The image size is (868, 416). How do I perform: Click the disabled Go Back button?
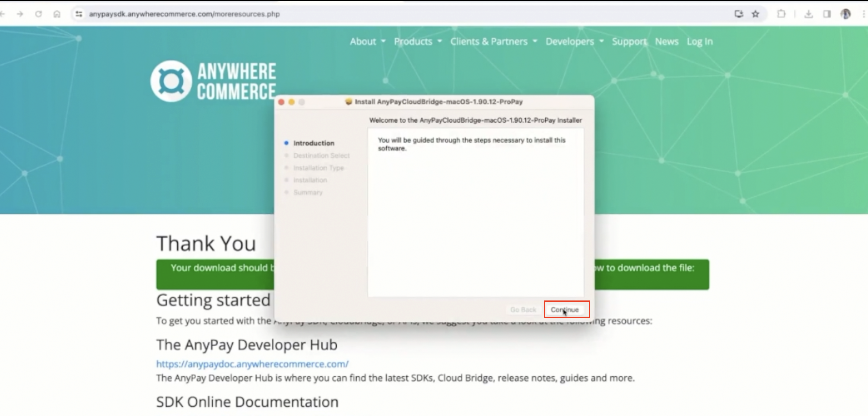tap(523, 309)
